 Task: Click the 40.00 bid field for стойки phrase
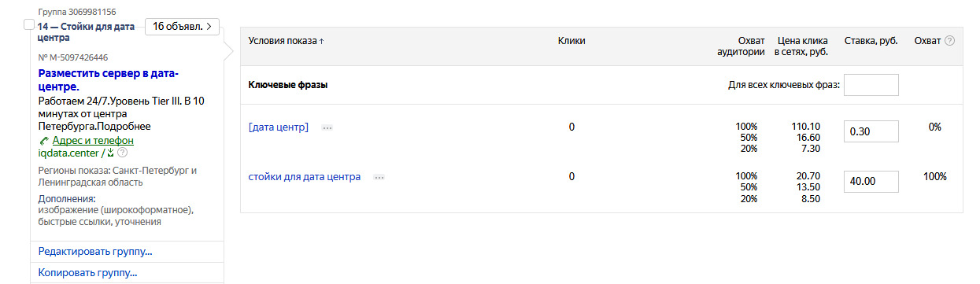(871, 182)
